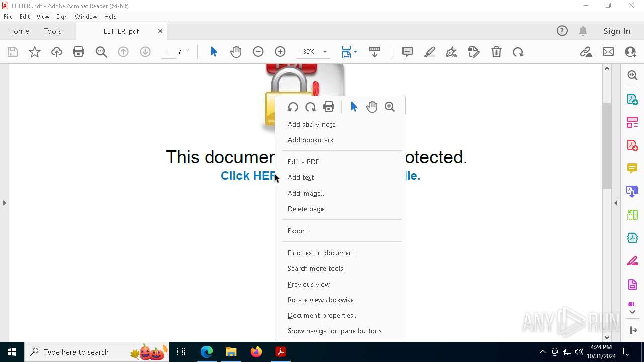Choose the Hand pan tool in the toolbar
The width and height of the screenshot is (644, 362).
[236, 52]
